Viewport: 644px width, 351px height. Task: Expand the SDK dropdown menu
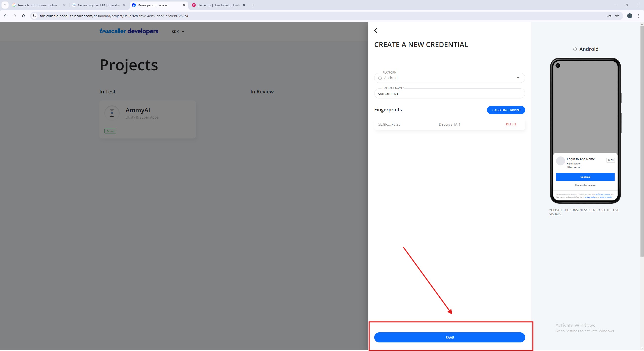coord(178,32)
